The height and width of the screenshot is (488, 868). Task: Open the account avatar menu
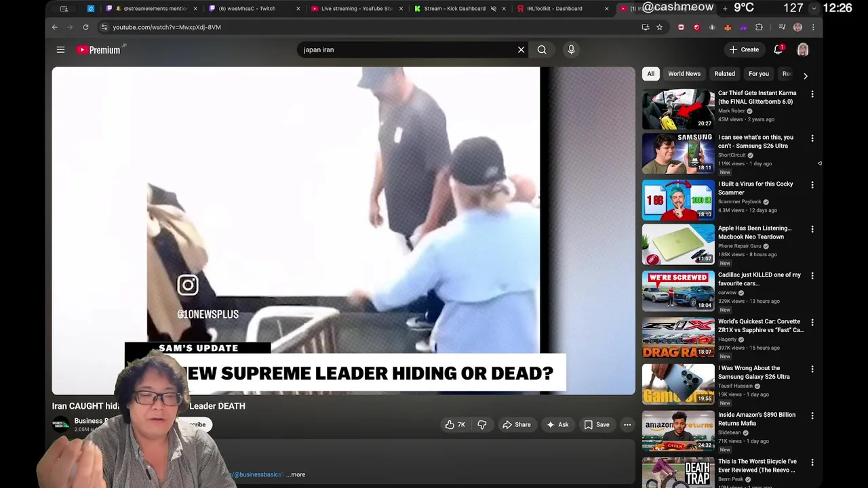point(803,49)
